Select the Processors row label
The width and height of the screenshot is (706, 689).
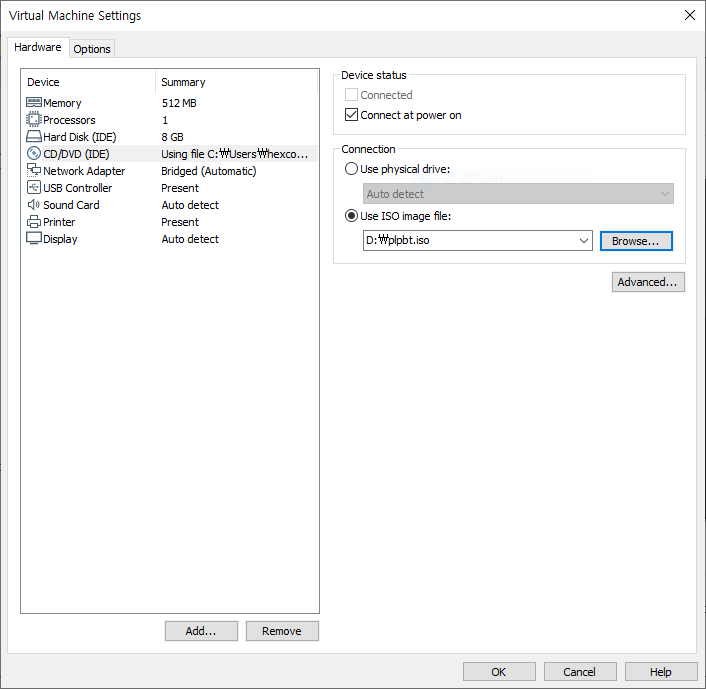(x=69, y=120)
